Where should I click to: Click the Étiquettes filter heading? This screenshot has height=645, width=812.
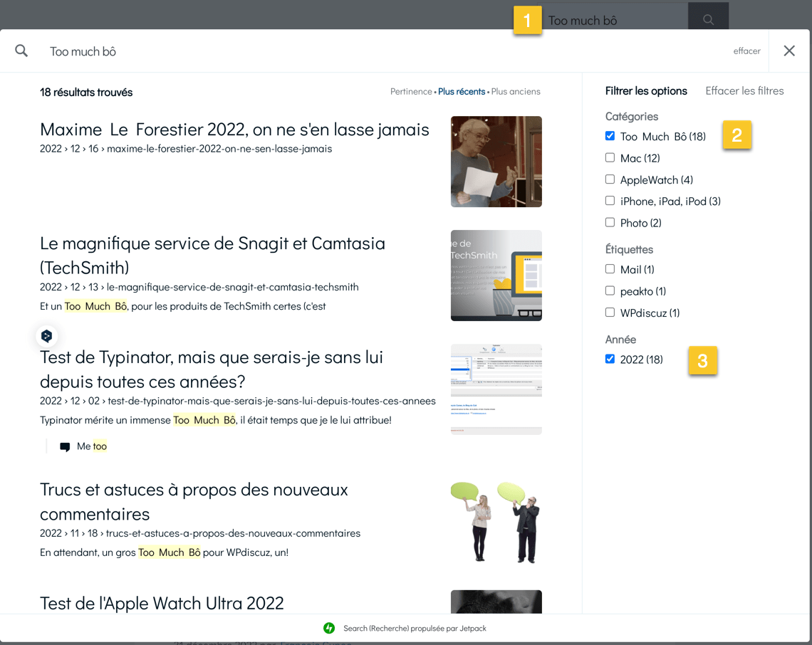629,249
